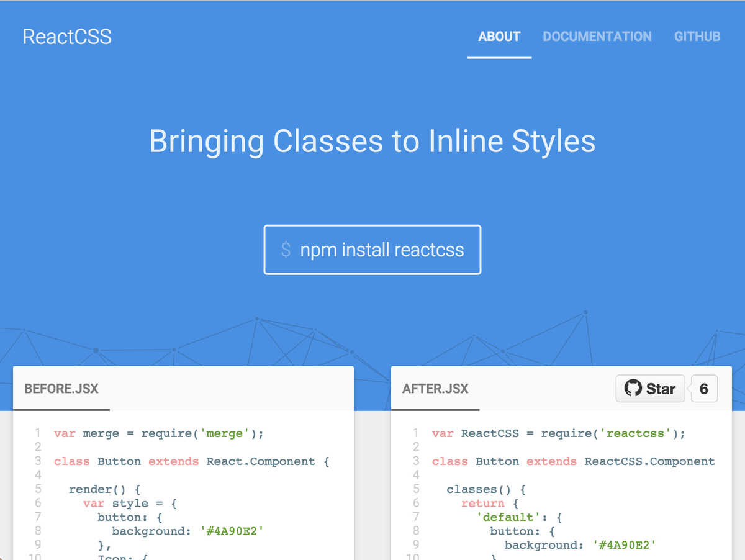
Task: Click the var ReactCSS = require('reactcss') line
Action: (x=559, y=433)
